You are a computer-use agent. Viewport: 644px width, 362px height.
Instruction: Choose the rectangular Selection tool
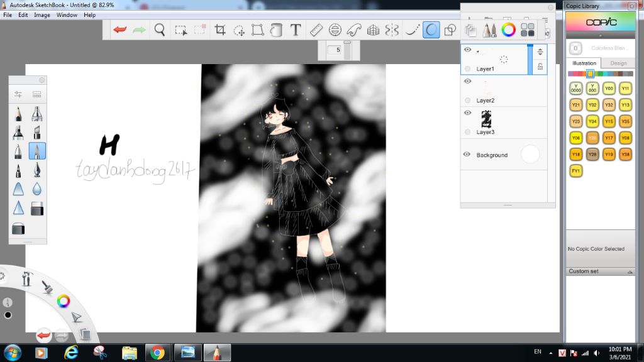pos(180,30)
